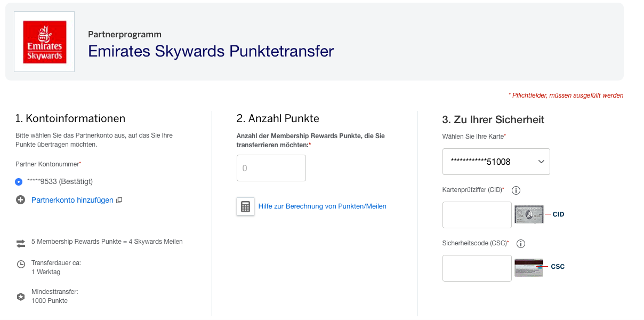Screen dimensions: 644x320
Task: Click the plus icon to add a partner account
Action: click(21, 200)
